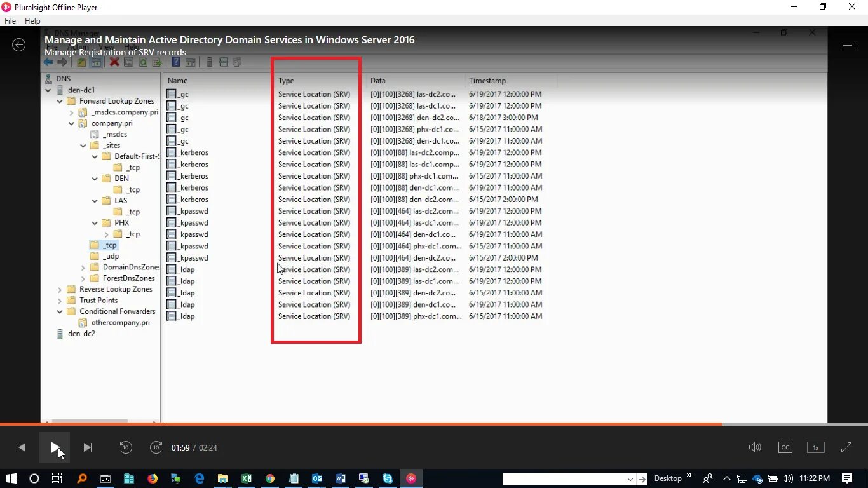
Task: Click the orange video progress bar
Action: (361, 424)
